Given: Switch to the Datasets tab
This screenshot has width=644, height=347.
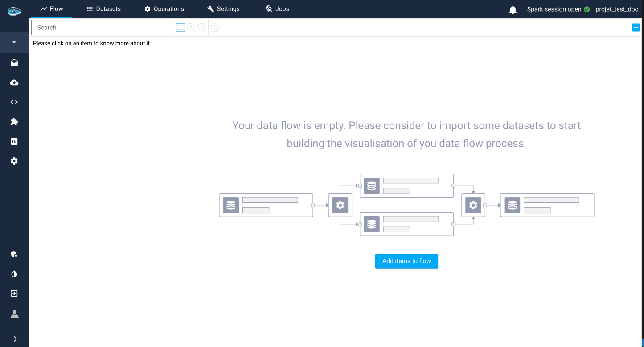Looking at the screenshot, I should tap(103, 9).
